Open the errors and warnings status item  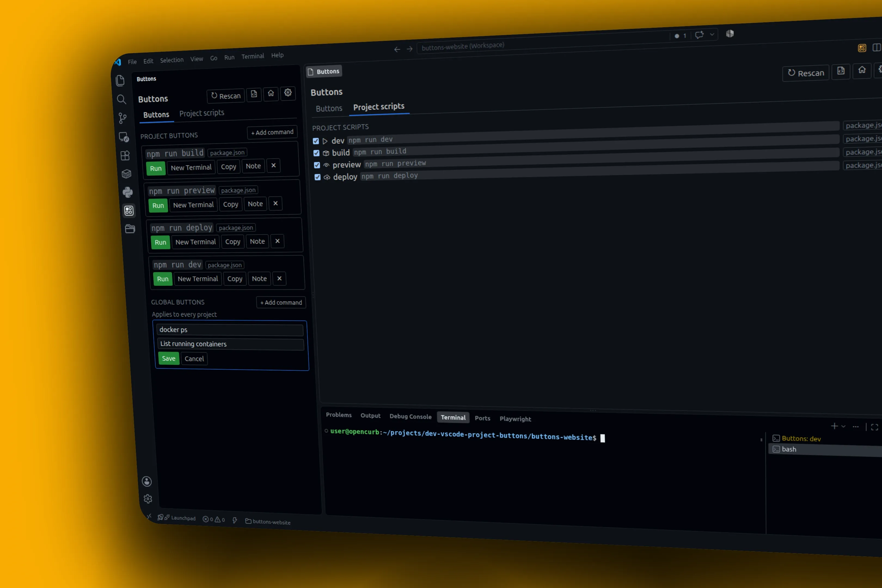214,519
